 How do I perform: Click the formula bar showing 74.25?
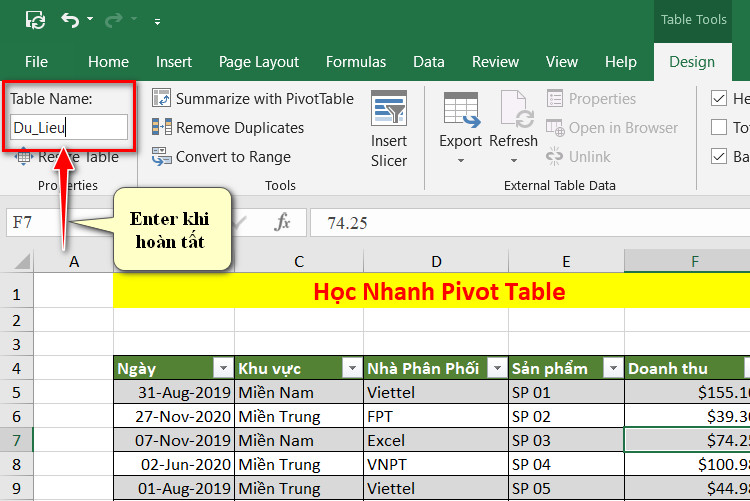(x=530, y=223)
